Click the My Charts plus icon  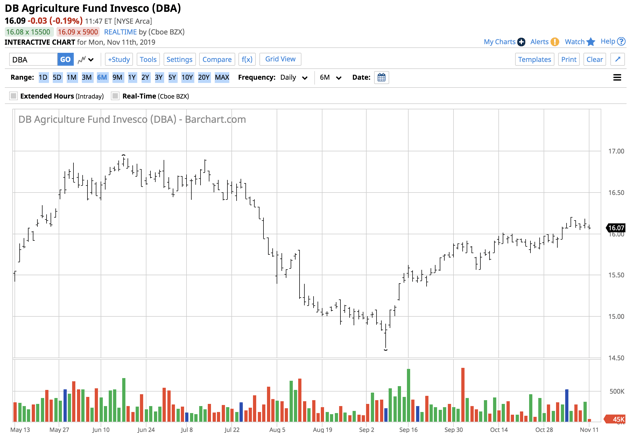click(x=521, y=42)
